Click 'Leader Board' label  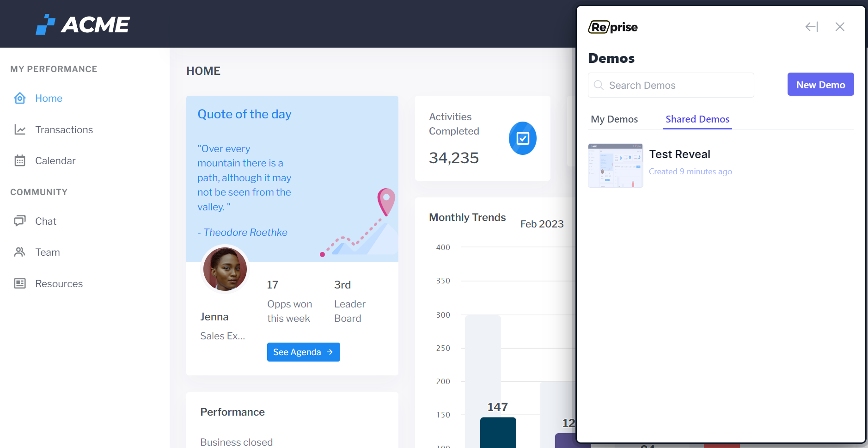tap(349, 311)
